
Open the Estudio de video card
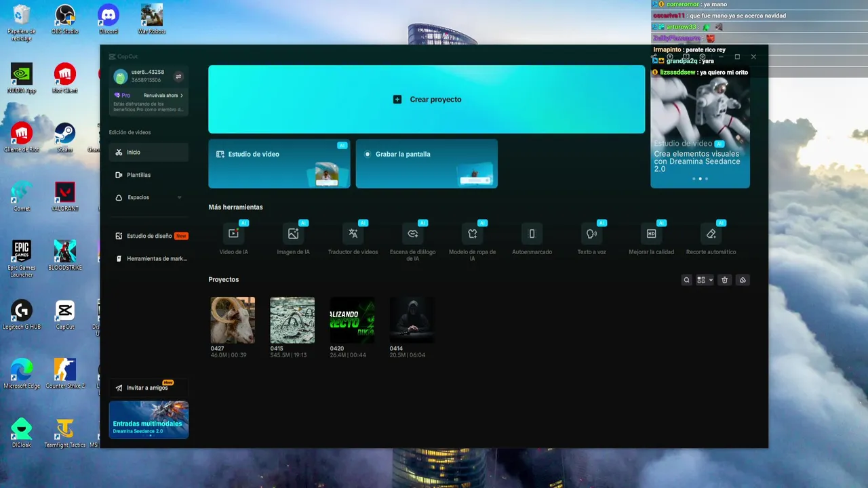(279, 163)
